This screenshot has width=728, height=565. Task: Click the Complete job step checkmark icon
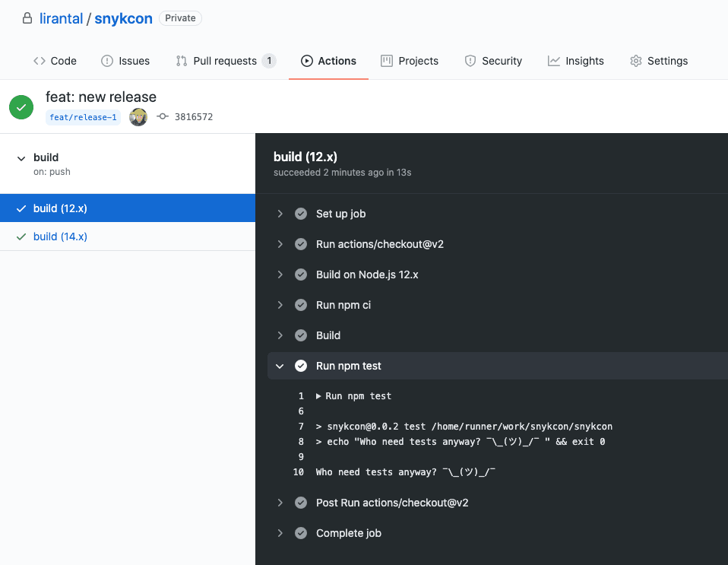coord(301,533)
